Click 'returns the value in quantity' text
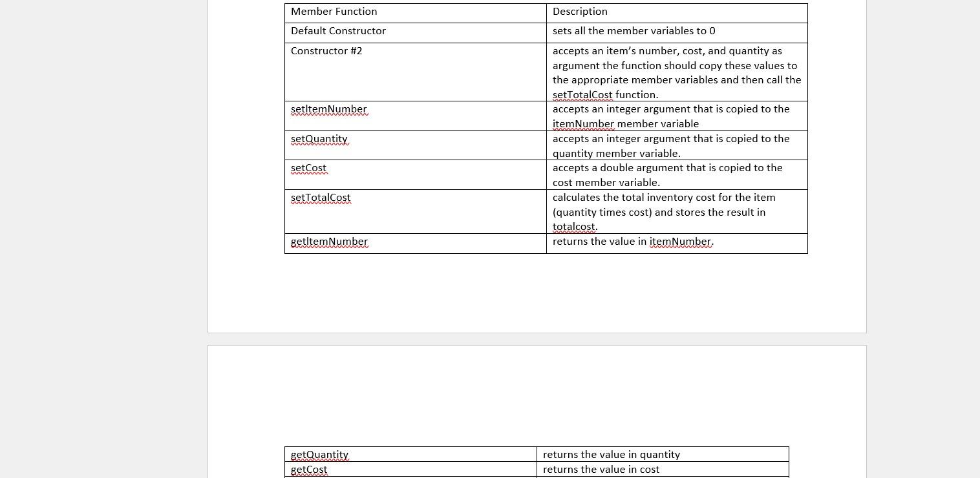The width and height of the screenshot is (980, 478). pyautogui.click(x=611, y=455)
